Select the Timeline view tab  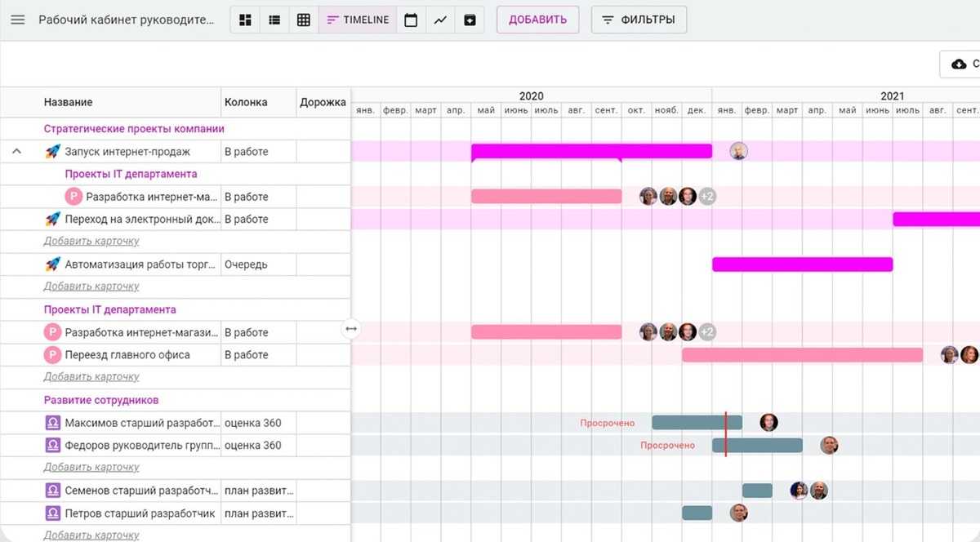pyautogui.click(x=358, y=20)
